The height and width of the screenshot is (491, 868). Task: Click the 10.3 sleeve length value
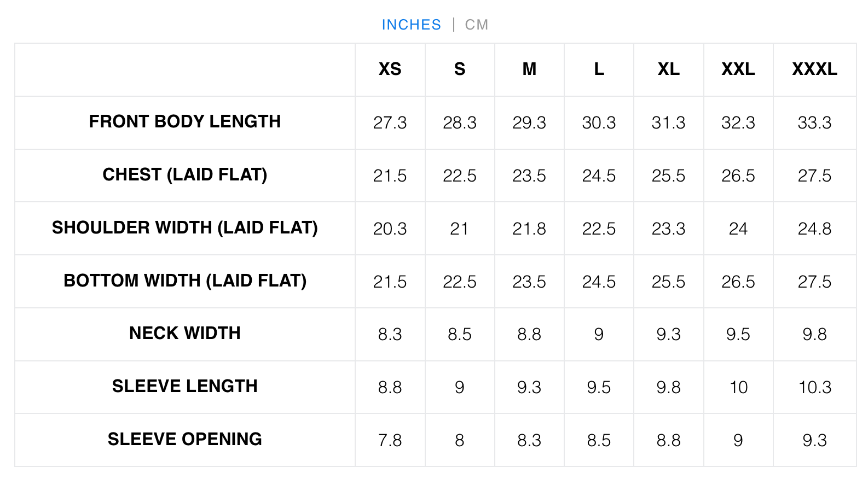coord(814,387)
